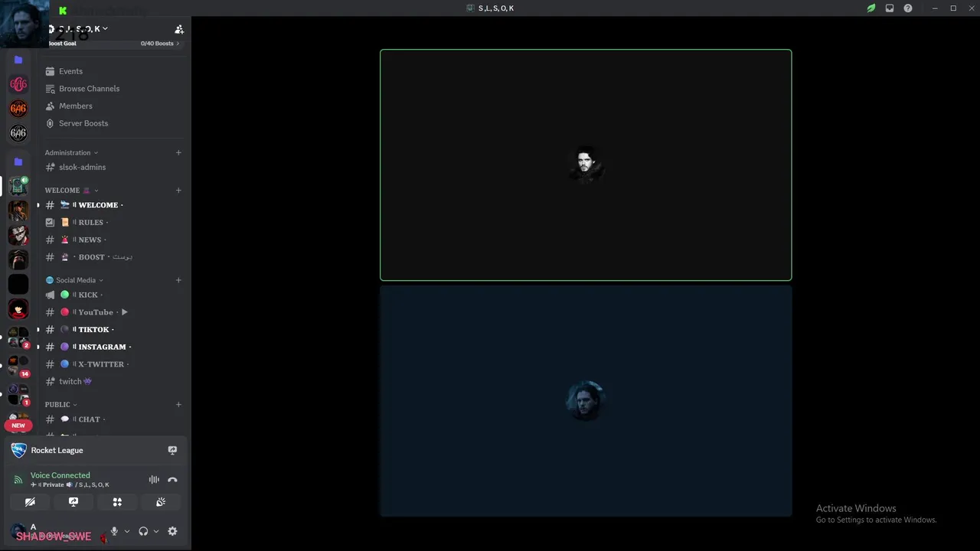Image resolution: width=980 pixels, height=551 pixels.
Task: Stream Rocket League to the channel
Action: [172, 450]
